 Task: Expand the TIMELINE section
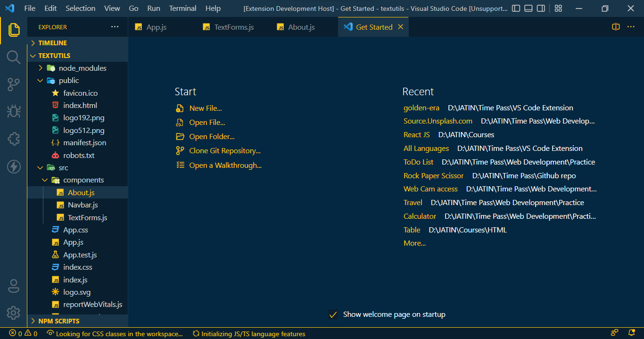coord(77,43)
